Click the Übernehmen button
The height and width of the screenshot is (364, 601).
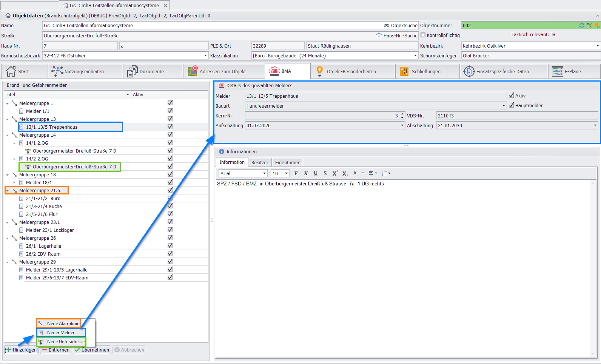(92, 350)
